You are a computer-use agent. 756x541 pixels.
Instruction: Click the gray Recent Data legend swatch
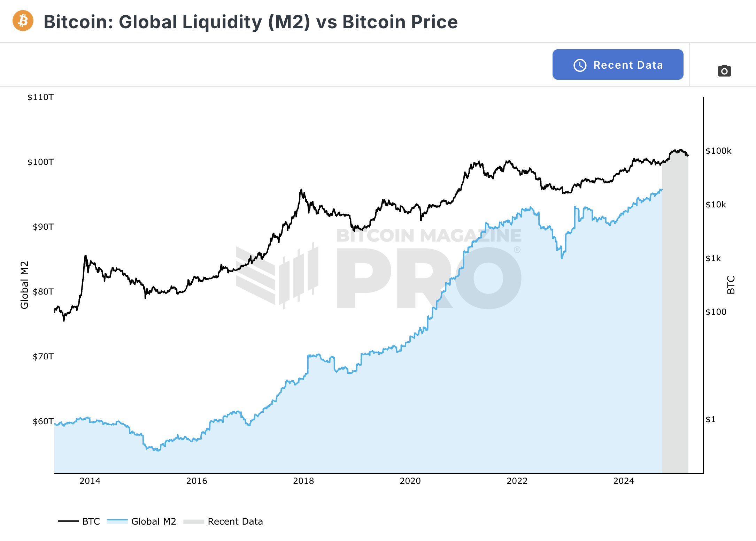(x=194, y=521)
